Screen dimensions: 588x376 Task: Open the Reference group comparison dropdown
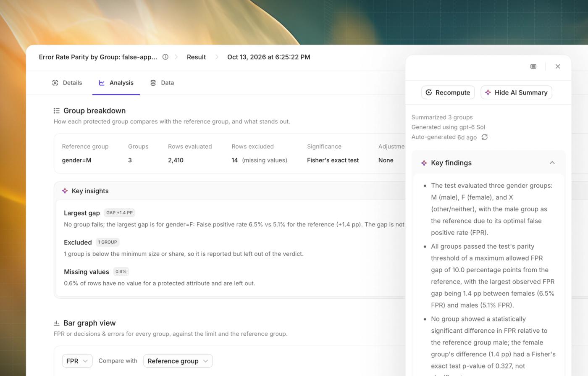tap(178, 361)
